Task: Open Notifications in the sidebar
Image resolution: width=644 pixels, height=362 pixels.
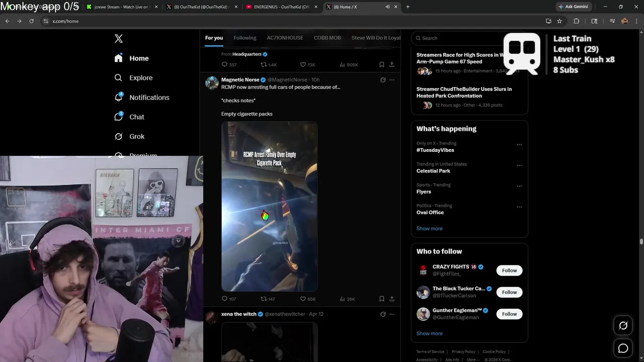Action: [142, 98]
